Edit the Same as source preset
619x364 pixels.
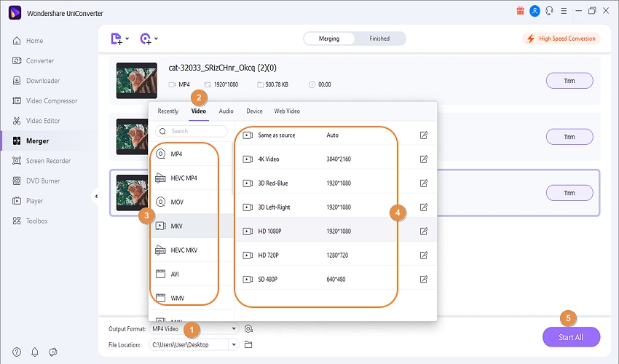point(424,135)
